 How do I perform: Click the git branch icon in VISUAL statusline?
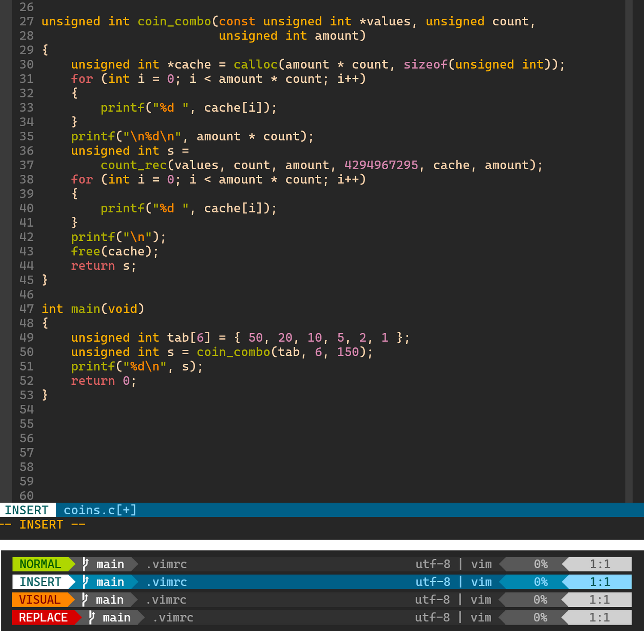coord(85,599)
